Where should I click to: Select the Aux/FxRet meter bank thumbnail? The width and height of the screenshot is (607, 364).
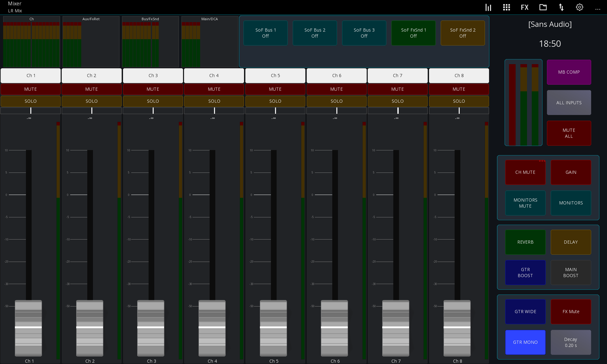click(91, 42)
